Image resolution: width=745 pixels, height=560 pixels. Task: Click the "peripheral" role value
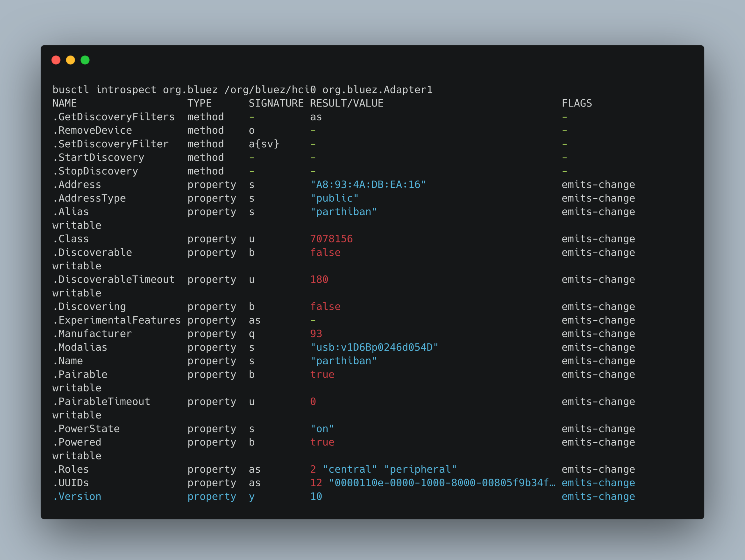pos(420,469)
